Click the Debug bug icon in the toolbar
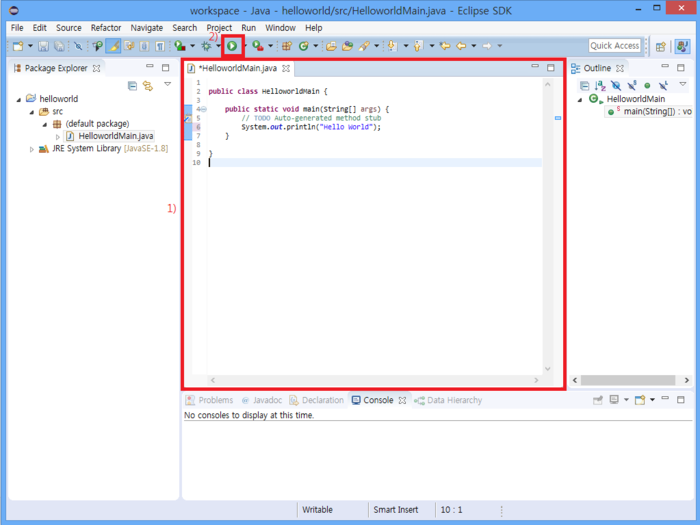The image size is (700, 525). pos(206,46)
